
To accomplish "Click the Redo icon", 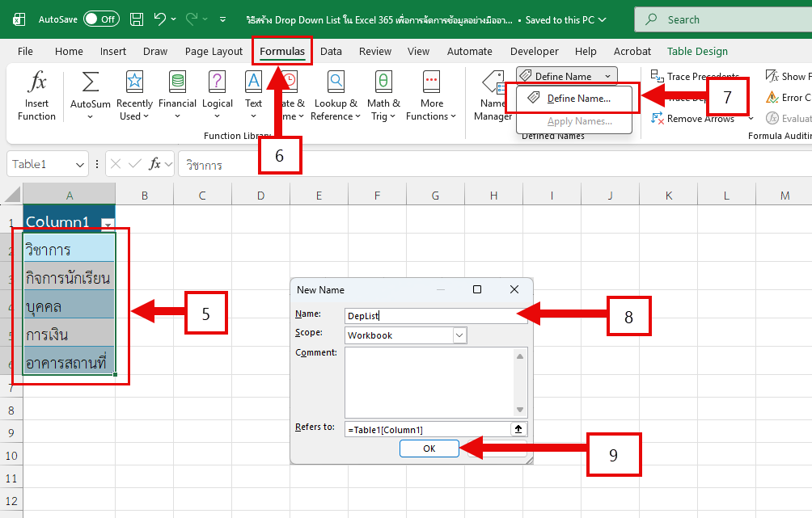I will click(x=192, y=19).
